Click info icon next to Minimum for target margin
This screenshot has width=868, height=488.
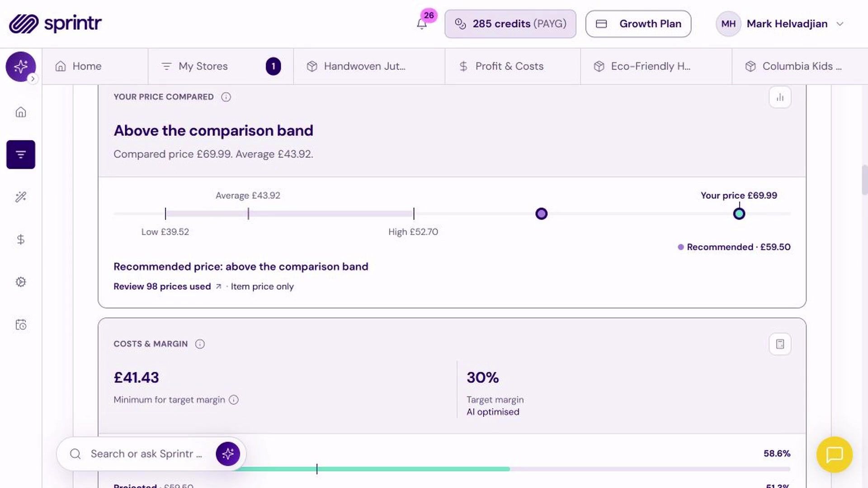pyautogui.click(x=234, y=400)
